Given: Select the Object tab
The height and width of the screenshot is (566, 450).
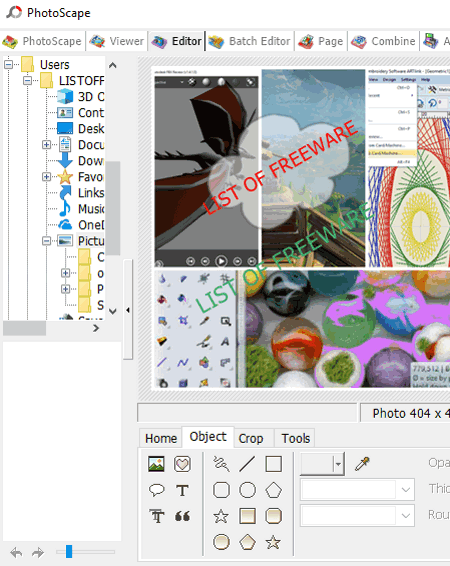Looking at the screenshot, I should coord(208,437).
